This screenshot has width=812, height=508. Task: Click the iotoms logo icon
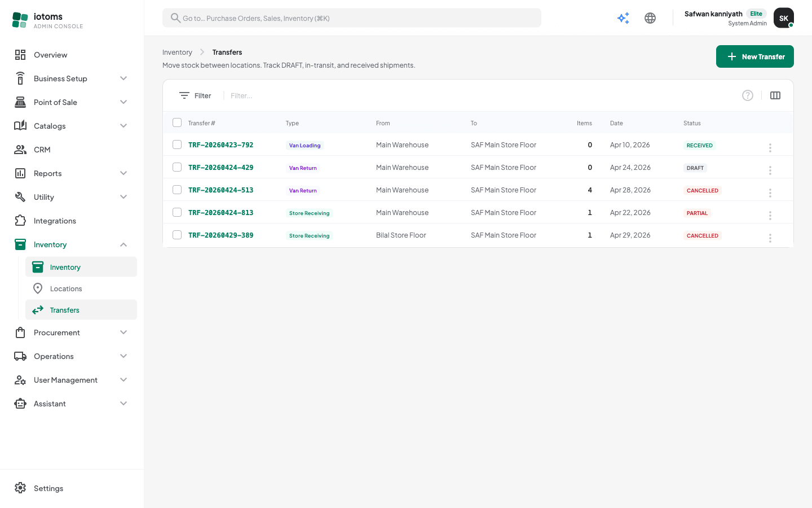click(20, 20)
